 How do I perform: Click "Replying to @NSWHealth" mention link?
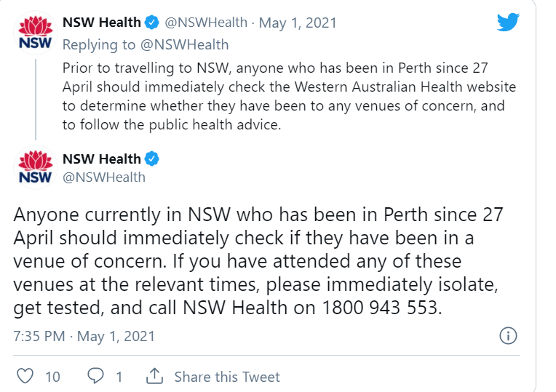184,45
